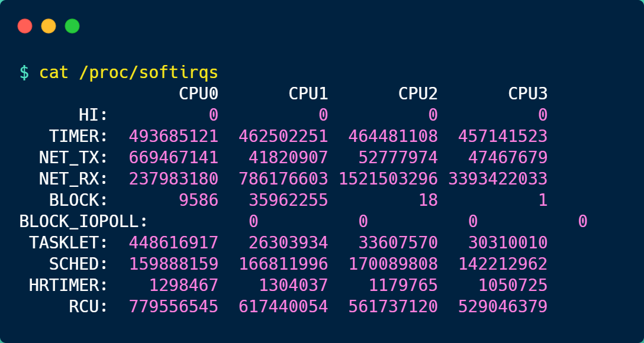
Task: Click the CPU2 column header
Action: click(x=418, y=94)
